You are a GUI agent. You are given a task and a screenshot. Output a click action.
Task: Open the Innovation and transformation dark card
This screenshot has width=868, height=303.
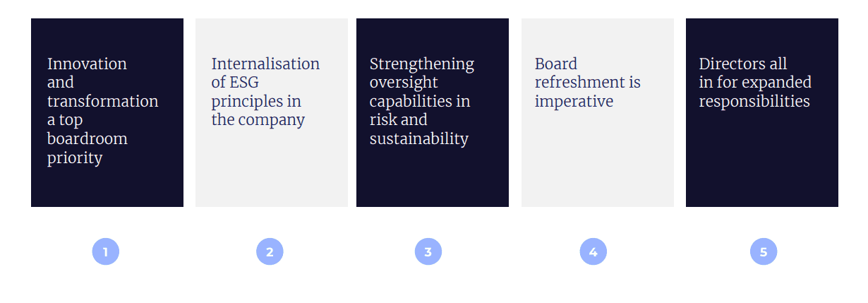(x=107, y=184)
